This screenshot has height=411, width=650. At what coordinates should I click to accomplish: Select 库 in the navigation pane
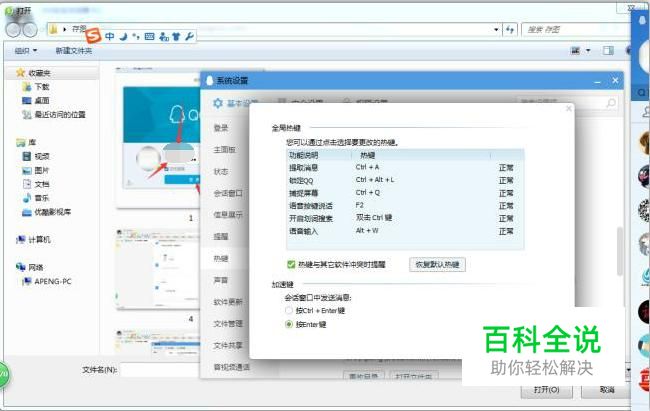pos(32,143)
